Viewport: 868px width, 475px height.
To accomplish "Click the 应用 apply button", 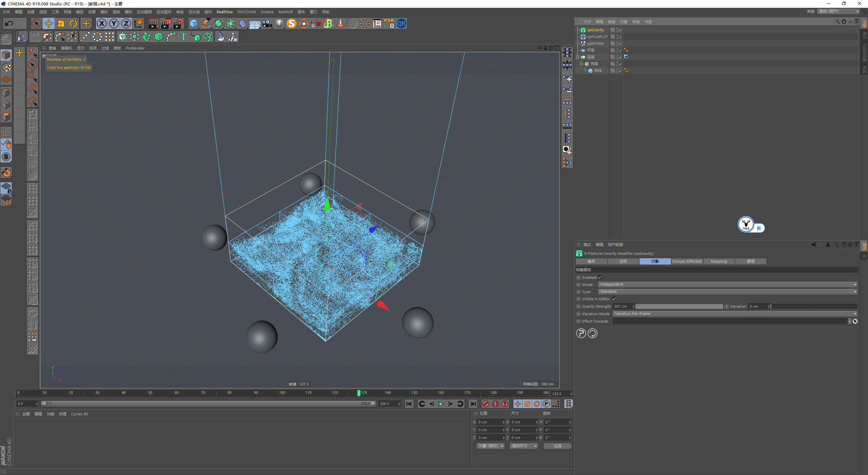I will pos(557,446).
